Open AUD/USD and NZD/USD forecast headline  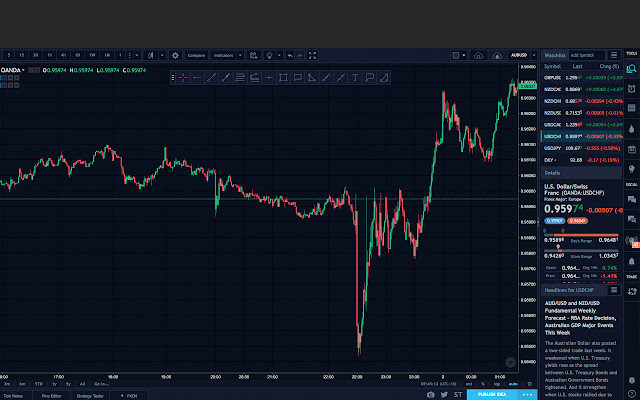tap(580, 318)
